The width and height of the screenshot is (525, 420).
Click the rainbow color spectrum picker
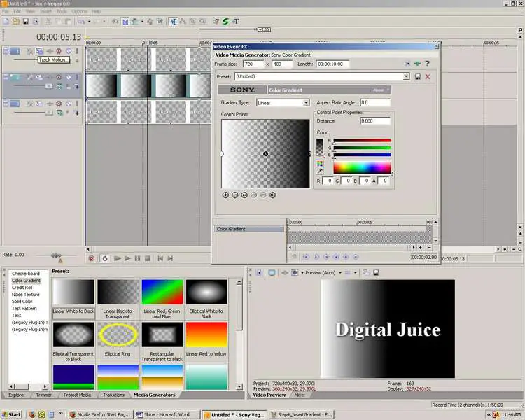[x=362, y=167]
